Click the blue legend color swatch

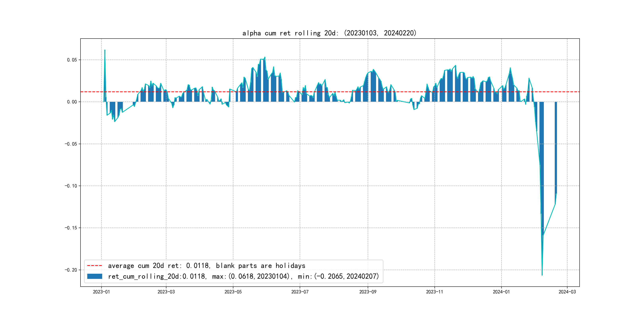(x=94, y=276)
